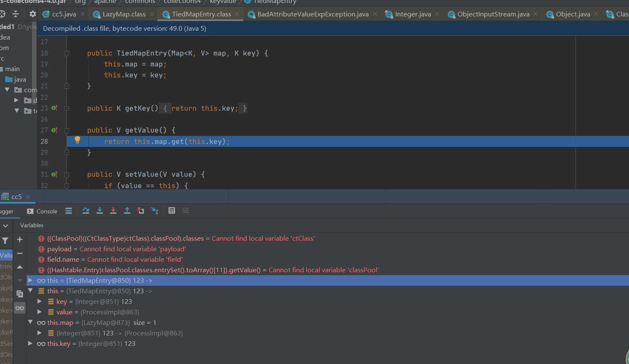
Task: Click the red Force Step Into icon
Action: 113,211
